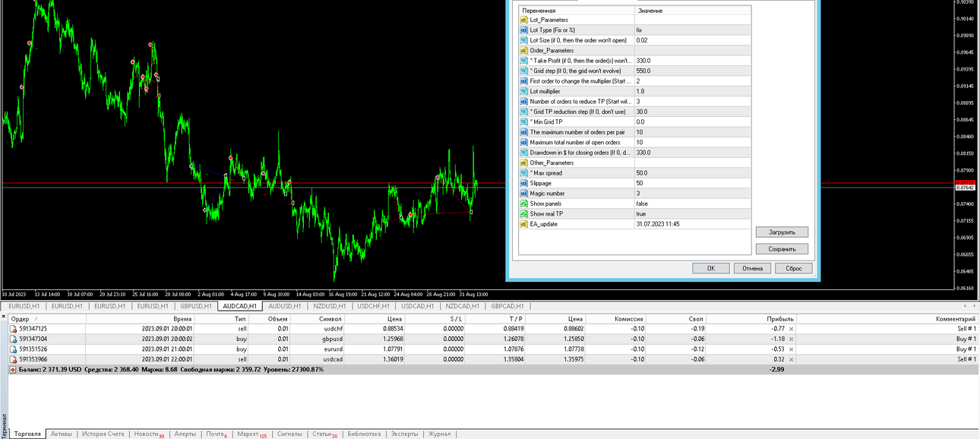Viewport: 980px width, 439px height.
Task: Edit Lot multiplier value 1.8
Action: coord(693,91)
